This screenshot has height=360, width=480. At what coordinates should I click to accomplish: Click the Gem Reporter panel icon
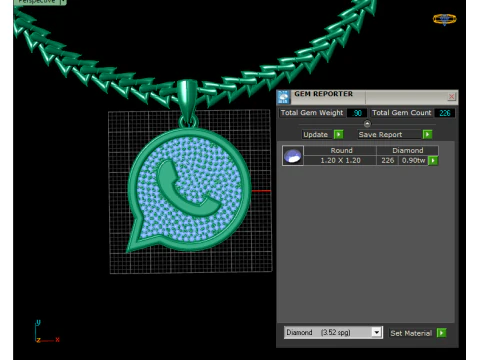284,97
